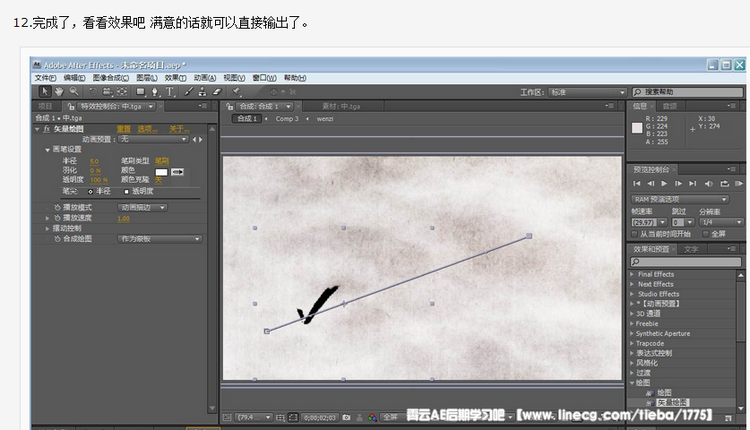Toggle the loop playback icon
The height and width of the screenshot is (430, 750).
[725, 184]
